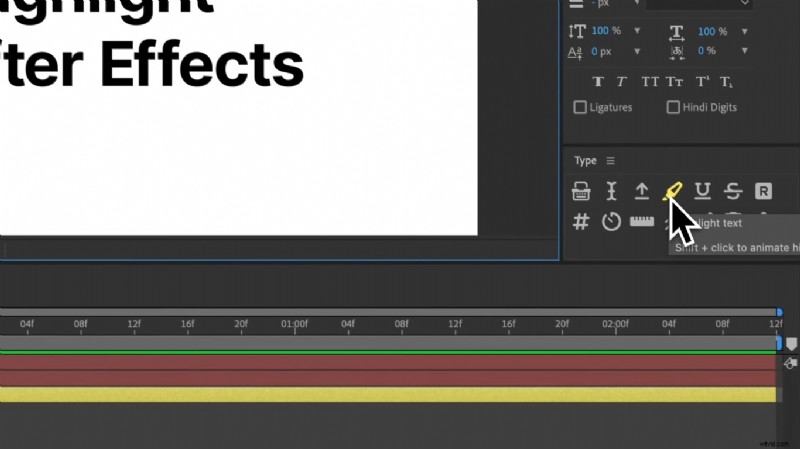The image size is (800, 449).
Task: Open tsume percentage dropdown
Action: click(x=744, y=51)
